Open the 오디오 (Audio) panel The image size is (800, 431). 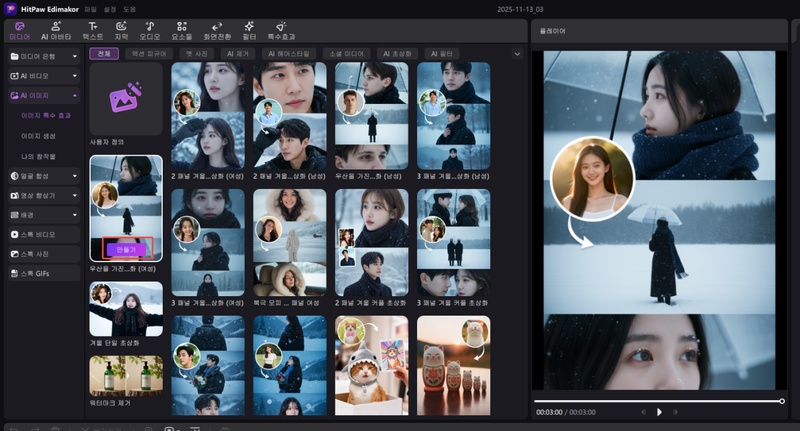[x=149, y=29]
